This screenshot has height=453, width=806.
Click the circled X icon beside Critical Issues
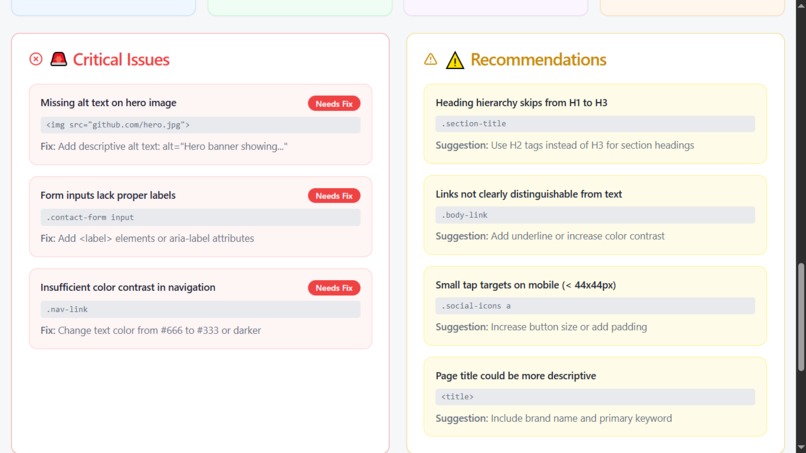tap(36, 59)
